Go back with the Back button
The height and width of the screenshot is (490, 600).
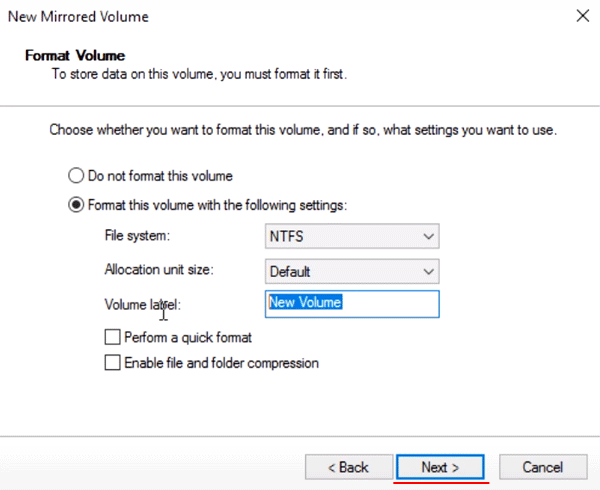coord(349,467)
